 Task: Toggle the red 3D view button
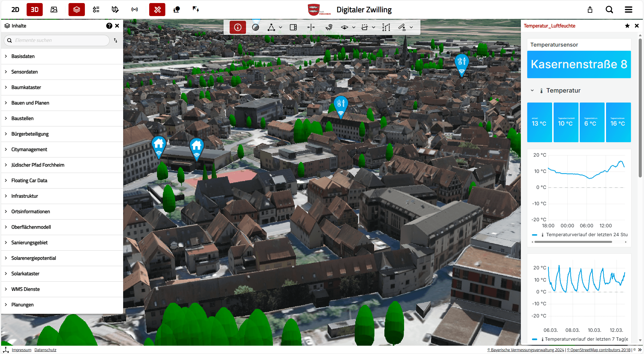(x=35, y=10)
